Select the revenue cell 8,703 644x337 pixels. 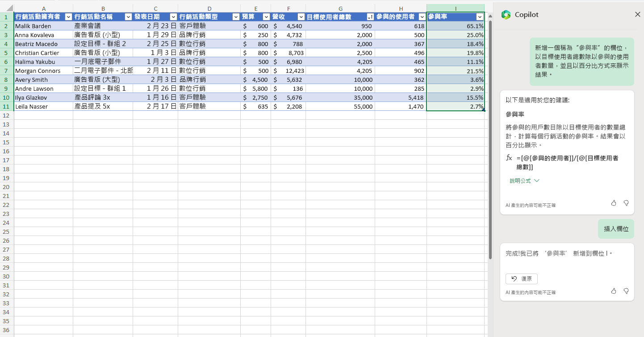pos(288,53)
